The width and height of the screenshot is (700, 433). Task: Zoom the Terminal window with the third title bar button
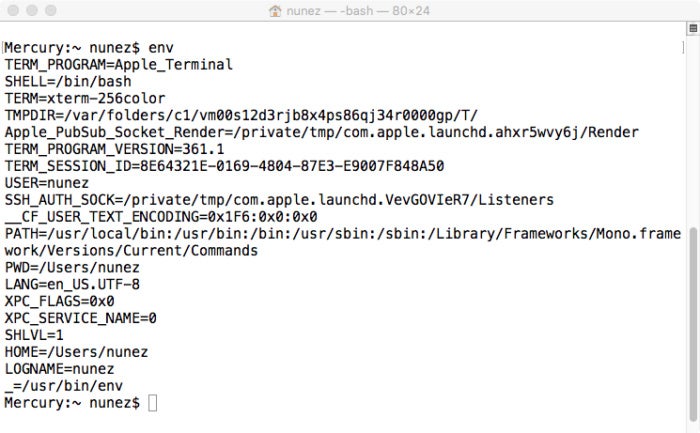tap(51, 10)
